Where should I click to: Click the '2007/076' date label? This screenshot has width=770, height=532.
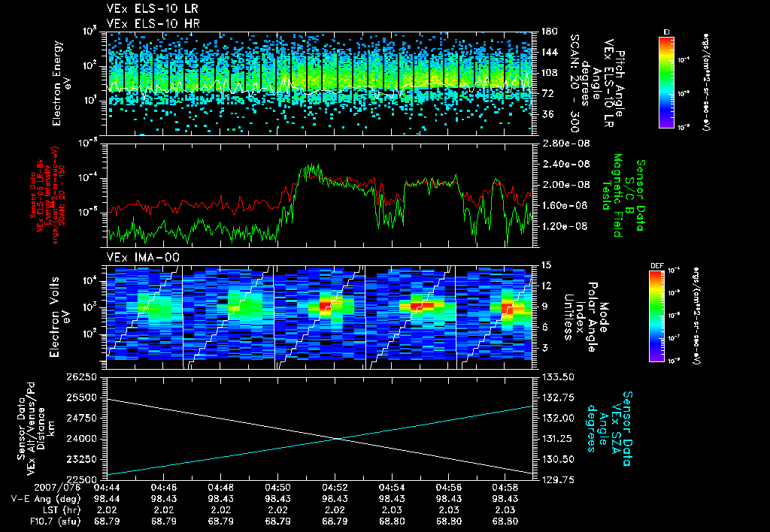[x=57, y=488]
